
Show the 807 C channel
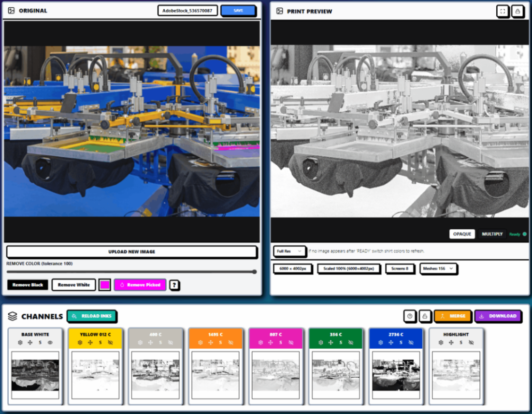pyautogui.click(x=291, y=342)
